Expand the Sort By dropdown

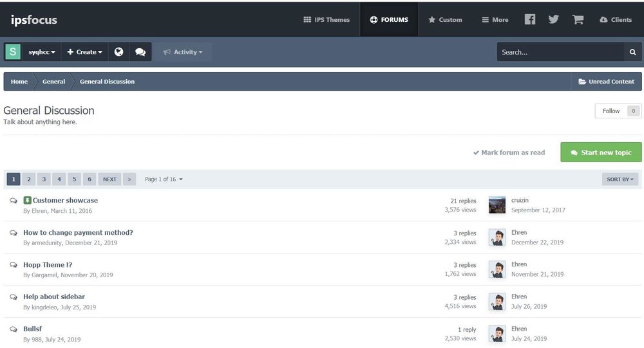[x=620, y=179]
